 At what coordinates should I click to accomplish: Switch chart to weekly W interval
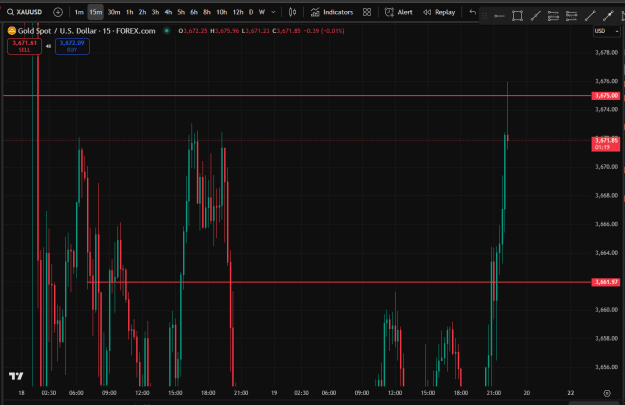click(262, 12)
